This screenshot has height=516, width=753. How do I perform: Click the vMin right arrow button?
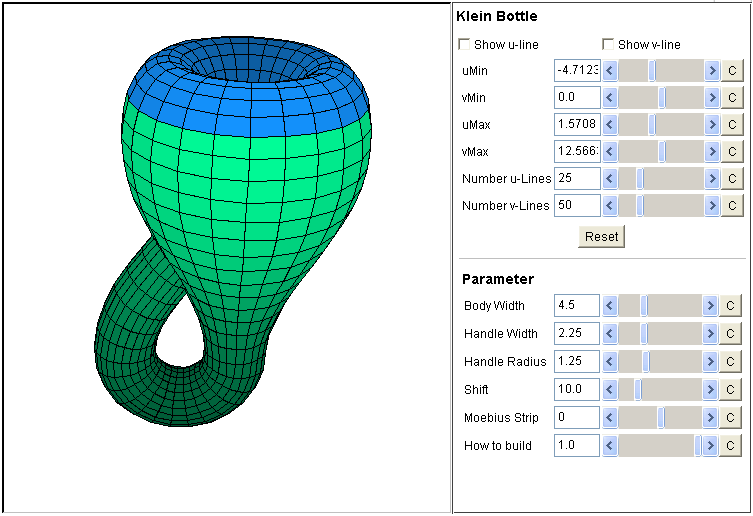click(x=712, y=98)
